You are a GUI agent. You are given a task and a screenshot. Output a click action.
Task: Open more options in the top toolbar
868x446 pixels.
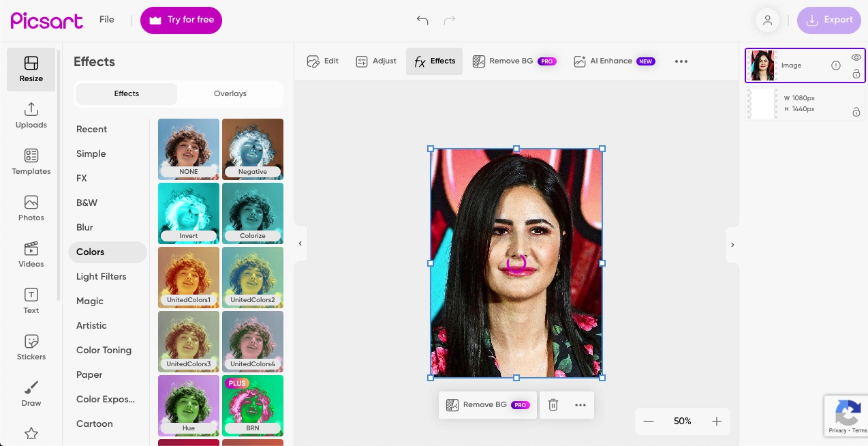[x=681, y=61]
